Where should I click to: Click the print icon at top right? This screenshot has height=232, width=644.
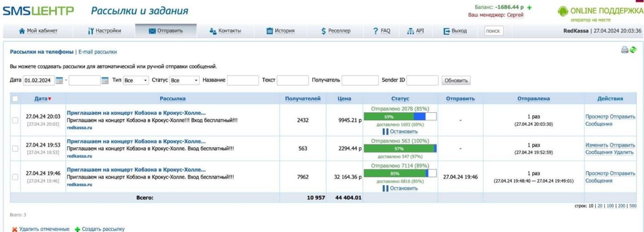pos(624,50)
